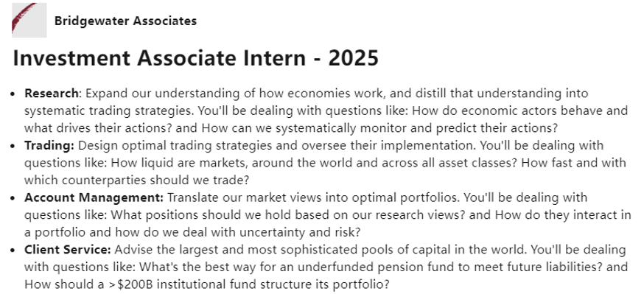The image size is (644, 294).
Task: Open the Bridgewater Associates company link
Action: [125, 21]
